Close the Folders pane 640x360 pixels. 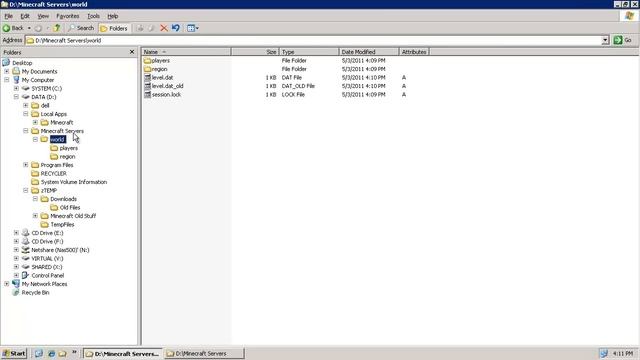[132, 52]
